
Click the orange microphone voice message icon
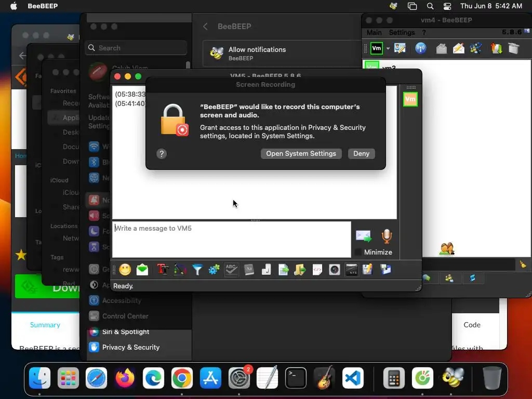click(387, 236)
